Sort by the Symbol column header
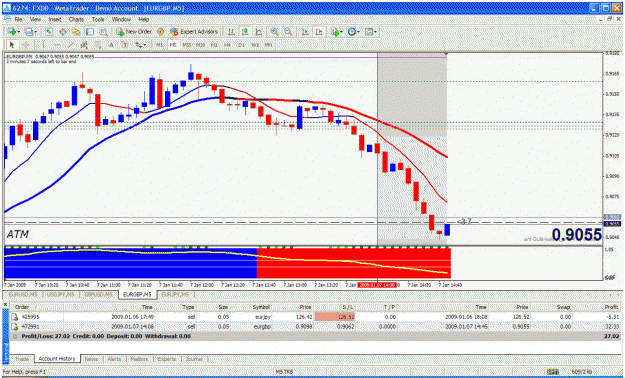The width and height of the screenshot is (625, 378). 261,307
